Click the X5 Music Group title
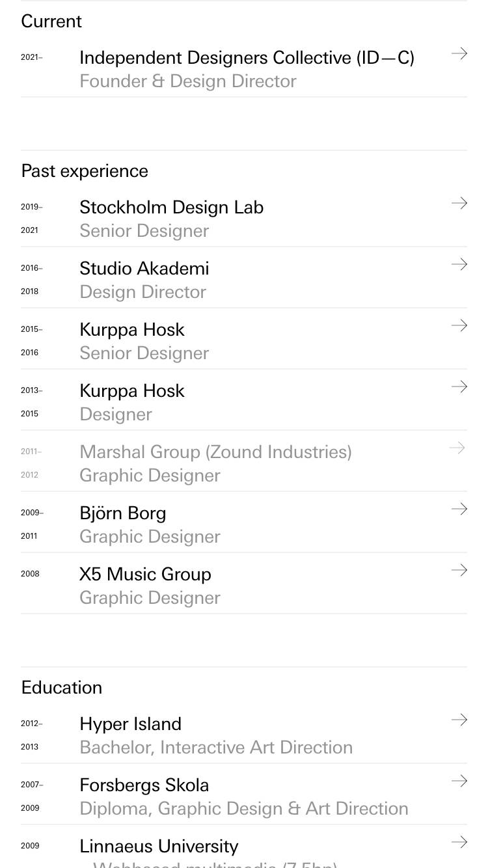The height and width of the screenshot is (868, 488). click(x=145, y=575)
